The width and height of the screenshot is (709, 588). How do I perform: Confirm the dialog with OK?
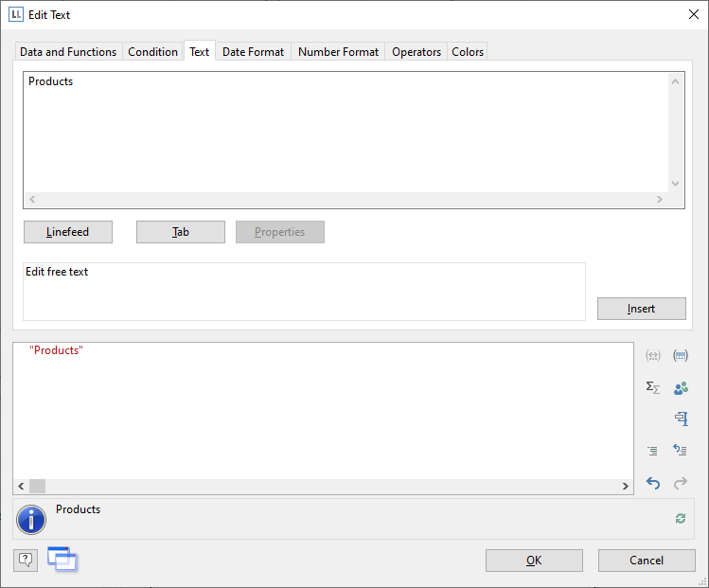tap(534, 561)
